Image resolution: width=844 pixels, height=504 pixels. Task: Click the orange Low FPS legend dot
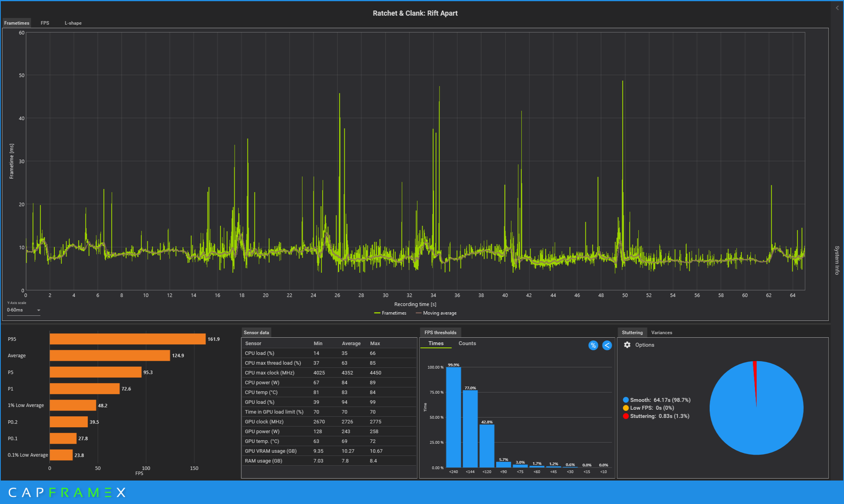pos(626,408)
